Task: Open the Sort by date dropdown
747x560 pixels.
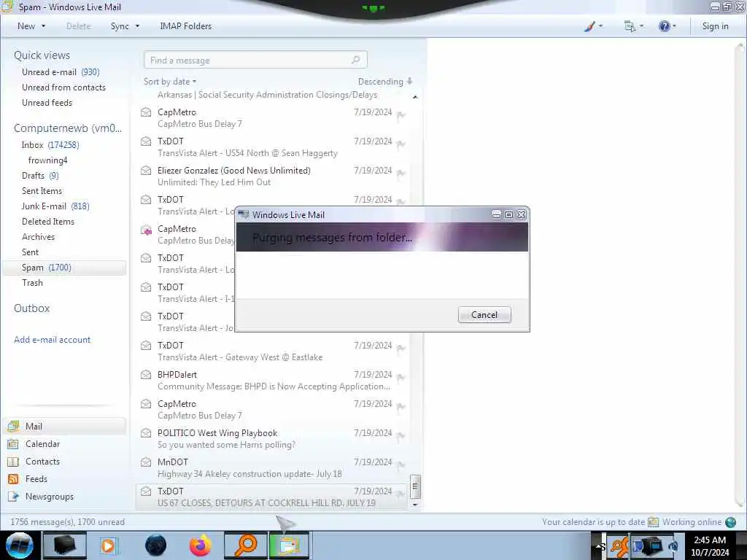Action: coord(170,82)
